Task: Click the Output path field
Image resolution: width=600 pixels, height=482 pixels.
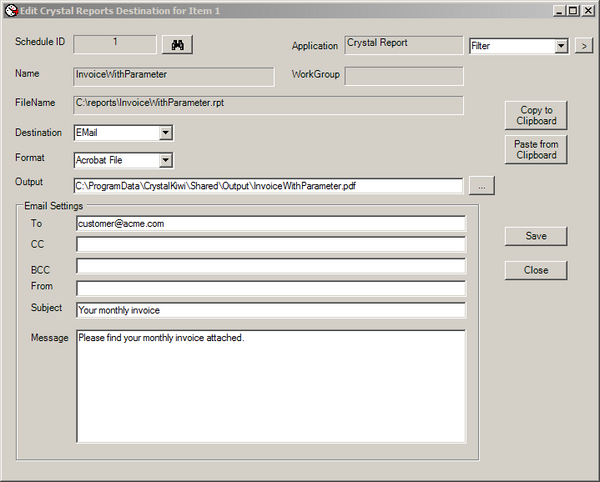Action: click(x=268, y=186)
